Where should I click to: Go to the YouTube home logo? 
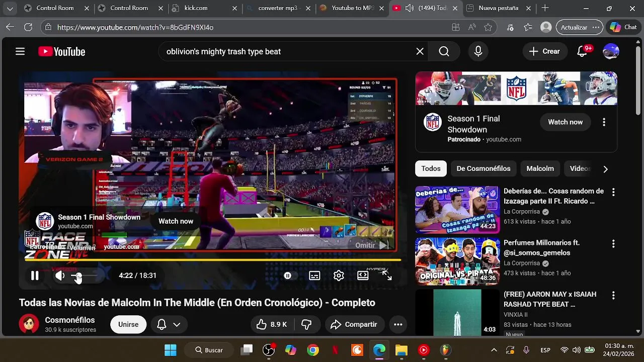coord(61,51)
